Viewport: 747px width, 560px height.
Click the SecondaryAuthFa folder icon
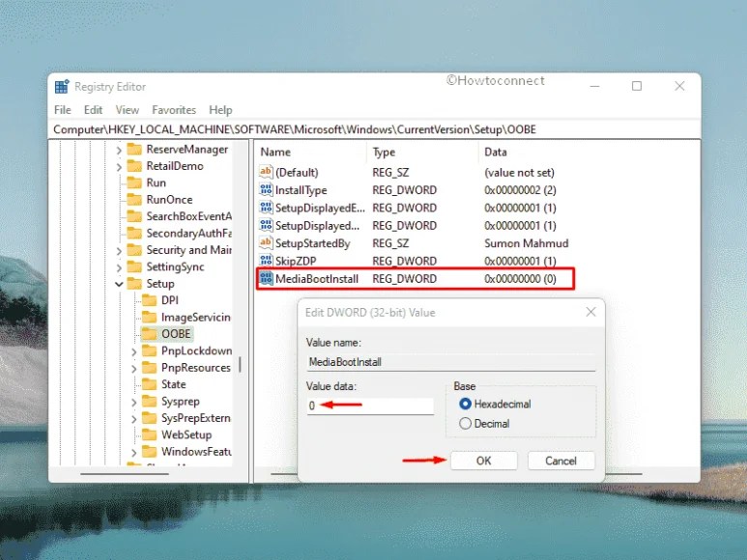coord(134,233)
